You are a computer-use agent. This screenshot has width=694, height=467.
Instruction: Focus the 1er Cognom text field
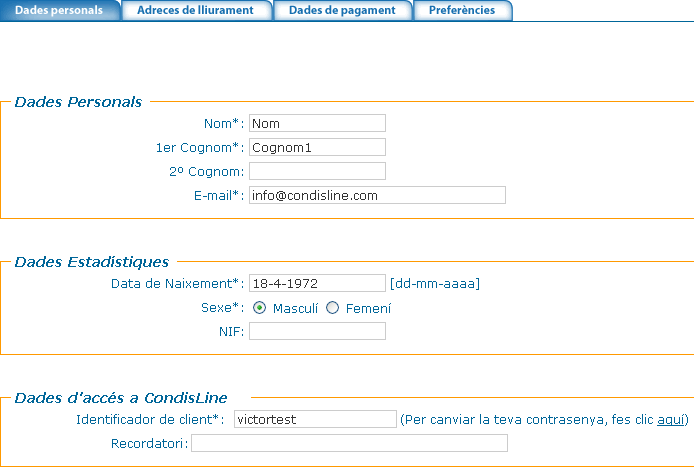tap(317, 147)
